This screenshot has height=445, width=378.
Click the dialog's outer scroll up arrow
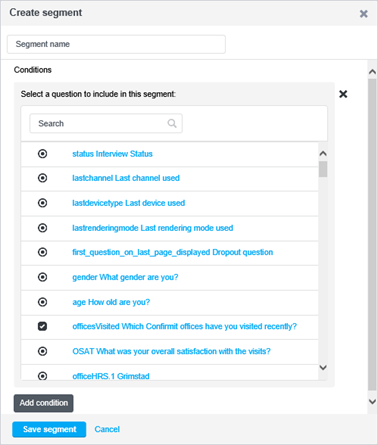click(x=372, y=71)
